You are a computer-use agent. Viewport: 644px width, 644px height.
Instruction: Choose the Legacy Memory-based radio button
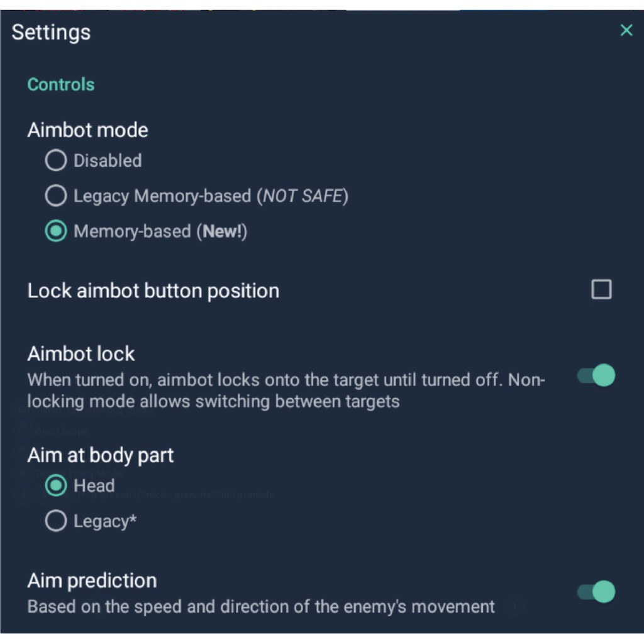(x=56, y=196)
